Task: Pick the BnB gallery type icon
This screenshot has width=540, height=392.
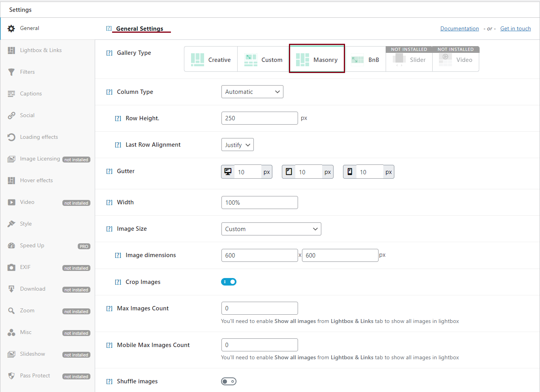Action: click(358, 60)
